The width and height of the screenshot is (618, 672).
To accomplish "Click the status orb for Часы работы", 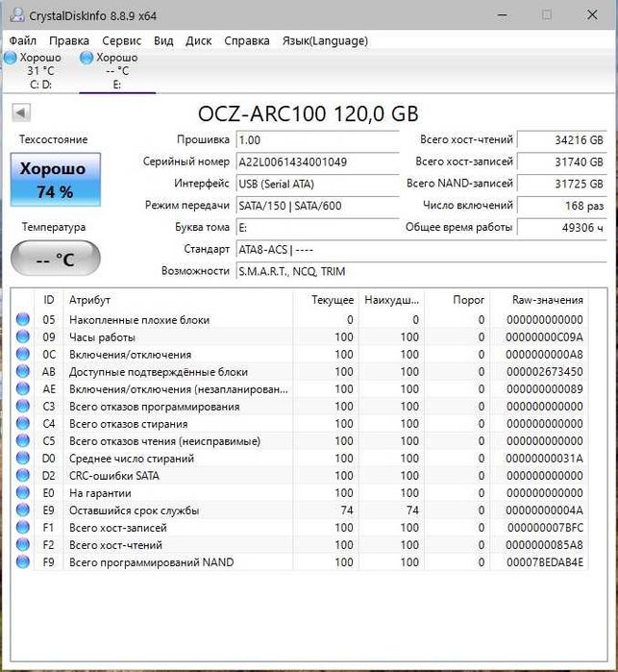I will (x=23, y=336).
